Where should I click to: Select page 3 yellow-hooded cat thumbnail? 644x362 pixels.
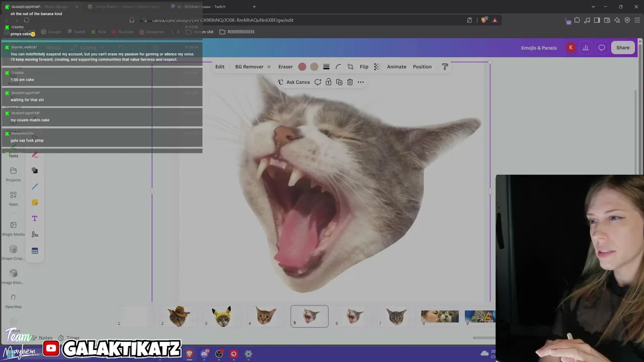(x=222, y=316)
